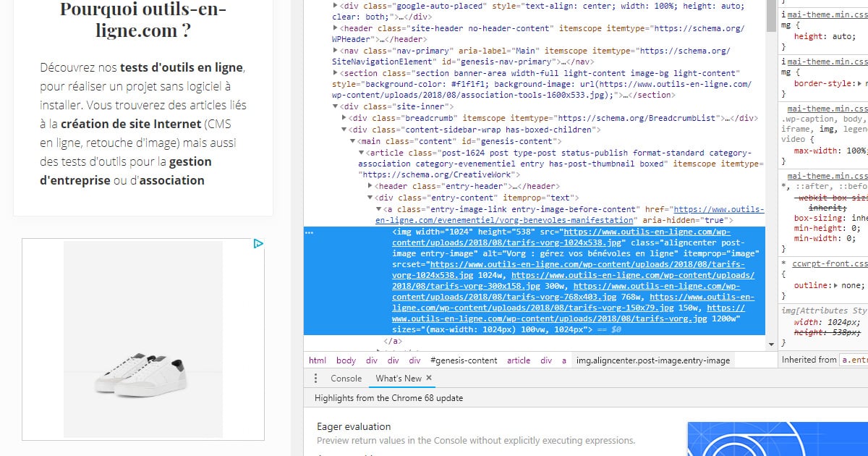Click the Elements panel vertical scrollbar thumb
This screenshot has width=868, height=456.
pyautogui.click(x=772, y=17)
